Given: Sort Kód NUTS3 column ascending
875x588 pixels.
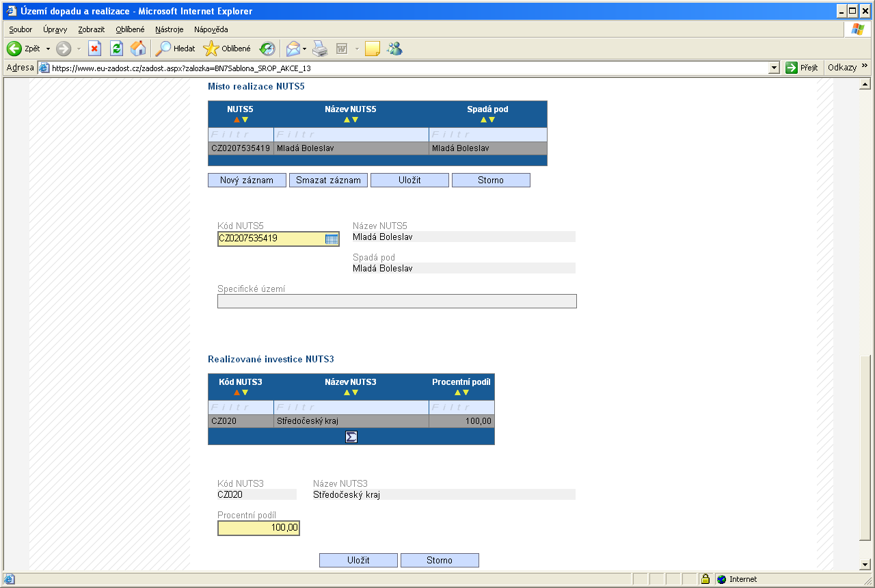Looking at the screenshot, I should [x=237, y=392].
